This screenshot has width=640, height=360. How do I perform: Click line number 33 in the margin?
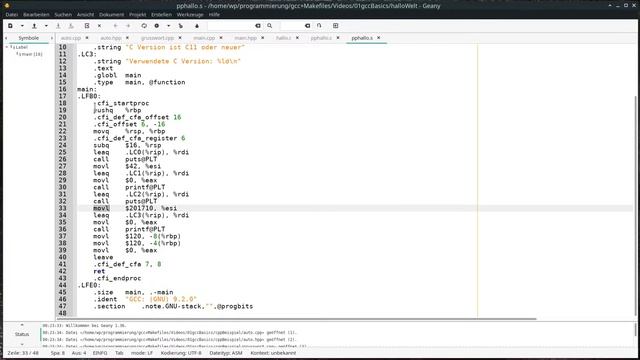coord(62,208)
